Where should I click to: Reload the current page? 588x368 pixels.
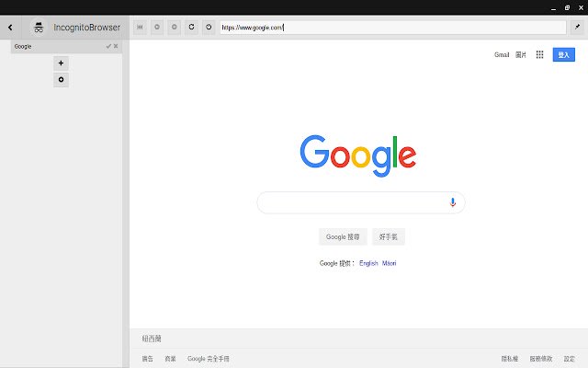[x=192, y=27]
